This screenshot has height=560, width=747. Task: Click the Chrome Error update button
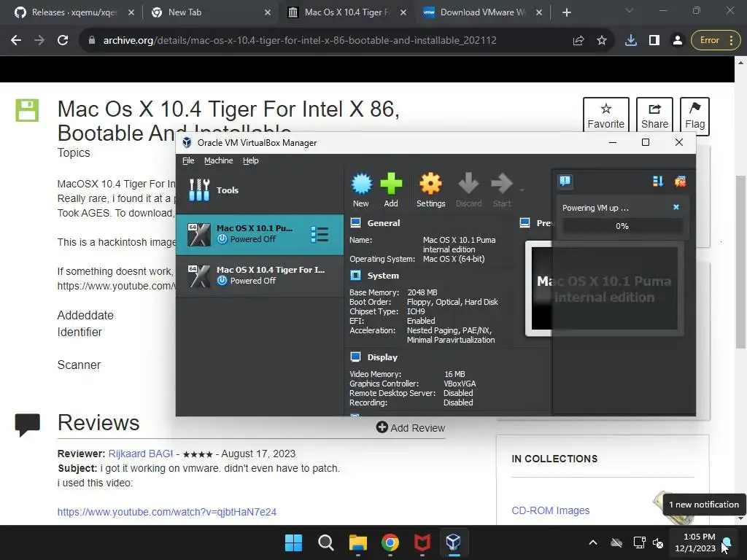point(715,41)
